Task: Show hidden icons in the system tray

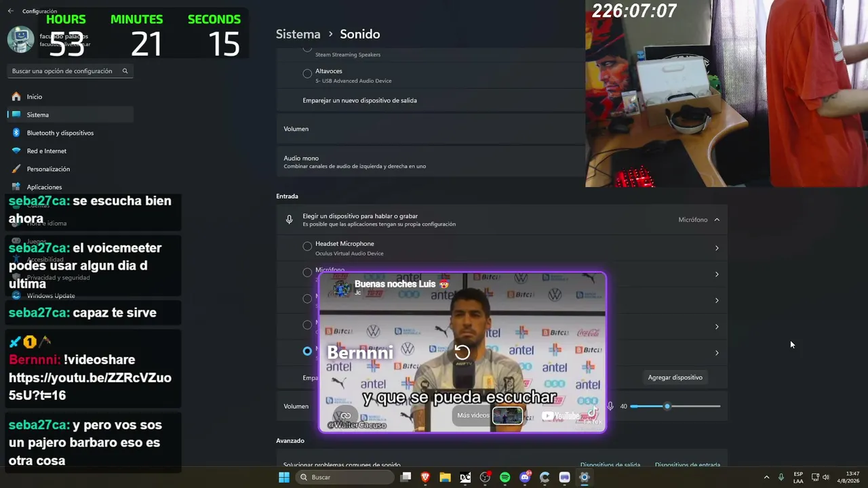Action: [766, 477]
